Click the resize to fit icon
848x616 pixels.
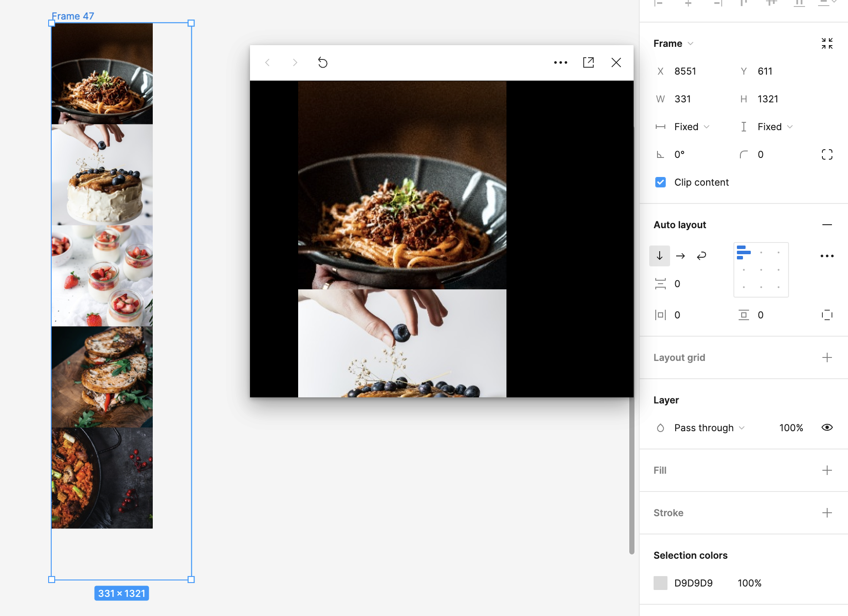827,43
